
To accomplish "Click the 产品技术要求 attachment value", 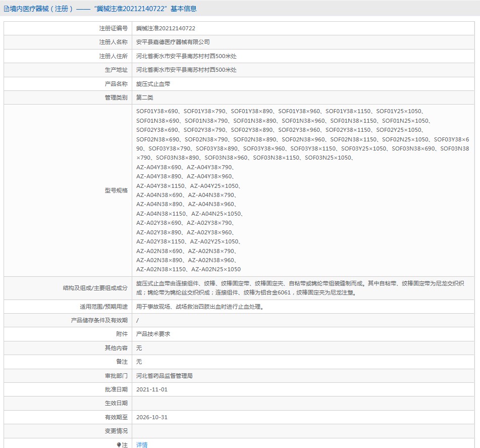I will (x=153, y=334).
